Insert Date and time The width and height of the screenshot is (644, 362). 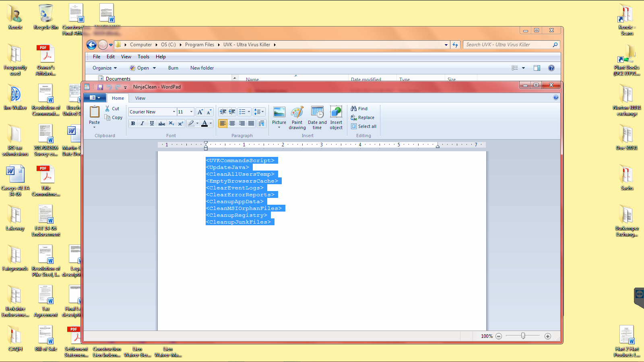(317, 118)
